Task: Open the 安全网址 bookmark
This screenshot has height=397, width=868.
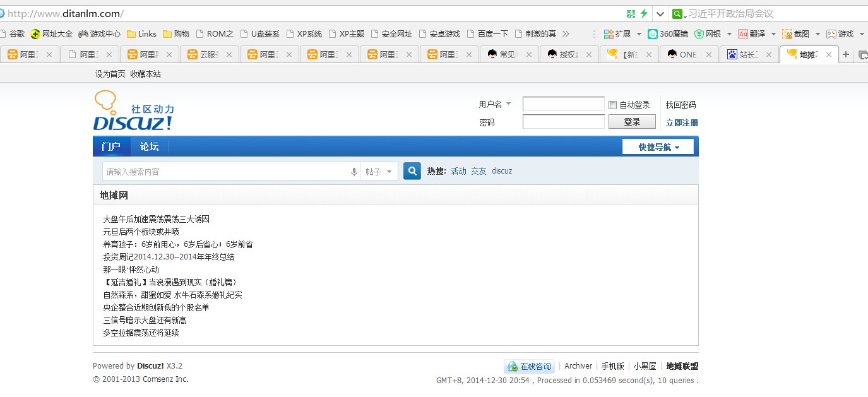Action: click(391, 34)
